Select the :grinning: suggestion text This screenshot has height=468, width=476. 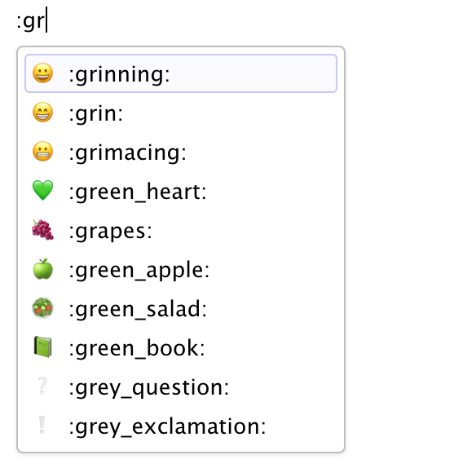tap(119, 74)
